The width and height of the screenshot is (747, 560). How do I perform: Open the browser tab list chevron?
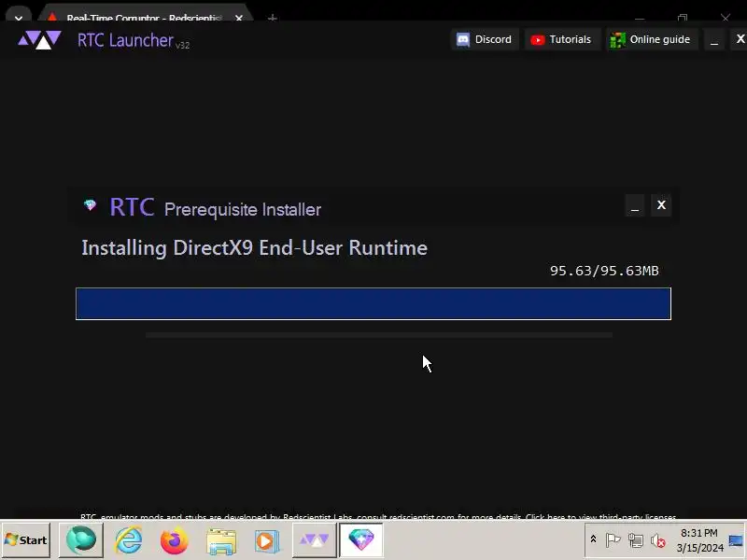(x=18, y=18)
